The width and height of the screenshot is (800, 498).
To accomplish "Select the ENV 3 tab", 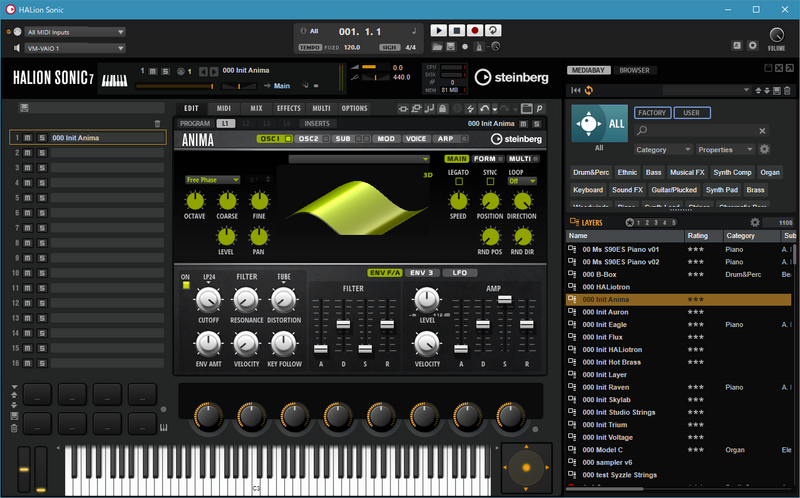I will pyautogui.click(x=421, y=273).
